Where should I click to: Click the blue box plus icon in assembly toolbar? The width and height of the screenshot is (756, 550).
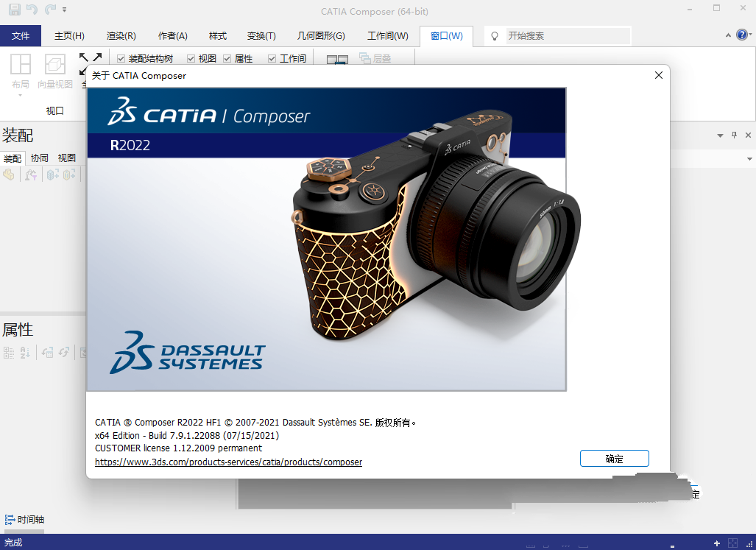[52, 174]
